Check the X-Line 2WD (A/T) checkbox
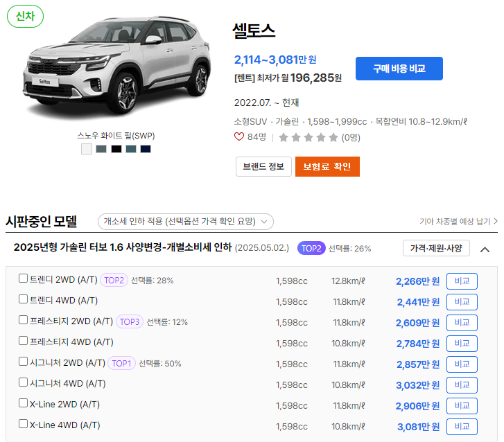This screenshot has width=504, height=442. tap(23, 403)
